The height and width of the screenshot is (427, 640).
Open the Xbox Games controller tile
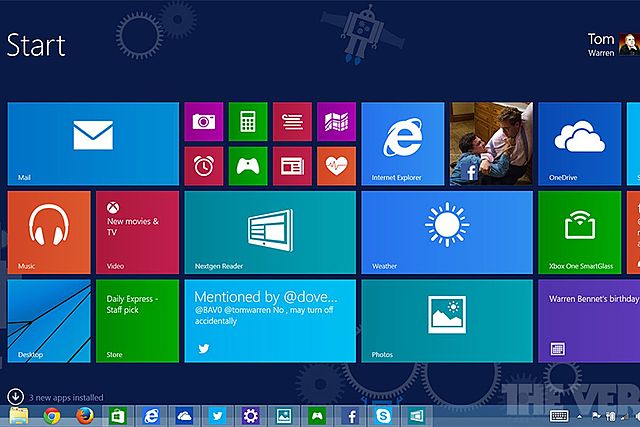coord(248,166)
